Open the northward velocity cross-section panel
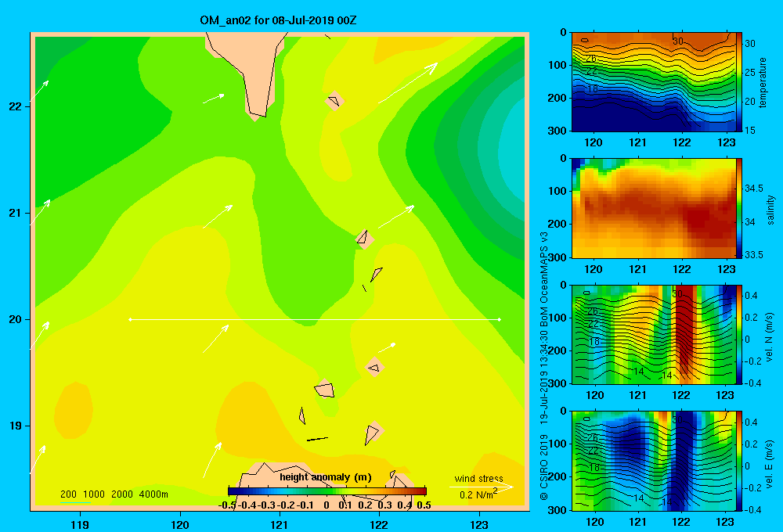The image size is (783, 532). [x=653, y=334]
